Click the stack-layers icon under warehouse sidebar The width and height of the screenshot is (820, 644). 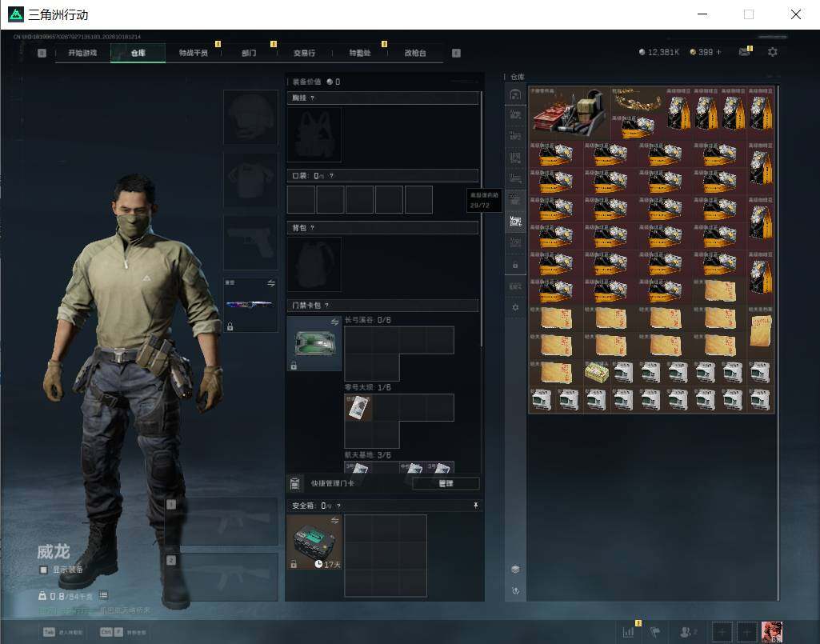tap(515, 569)
